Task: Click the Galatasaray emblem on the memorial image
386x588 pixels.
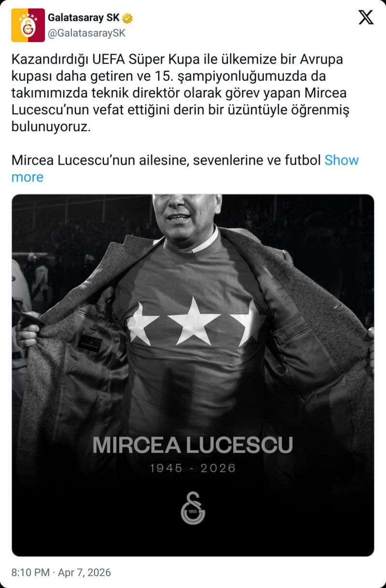Action: [193, 508]
